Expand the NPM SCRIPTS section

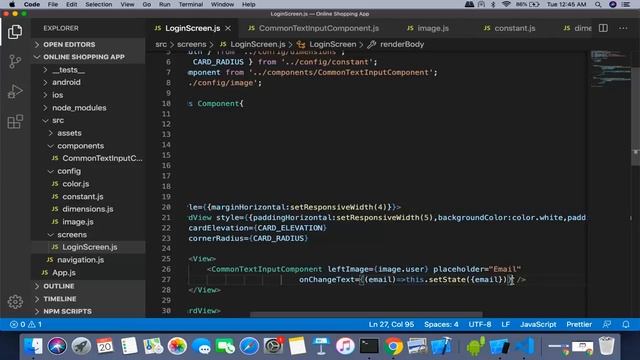click(88, 311)
